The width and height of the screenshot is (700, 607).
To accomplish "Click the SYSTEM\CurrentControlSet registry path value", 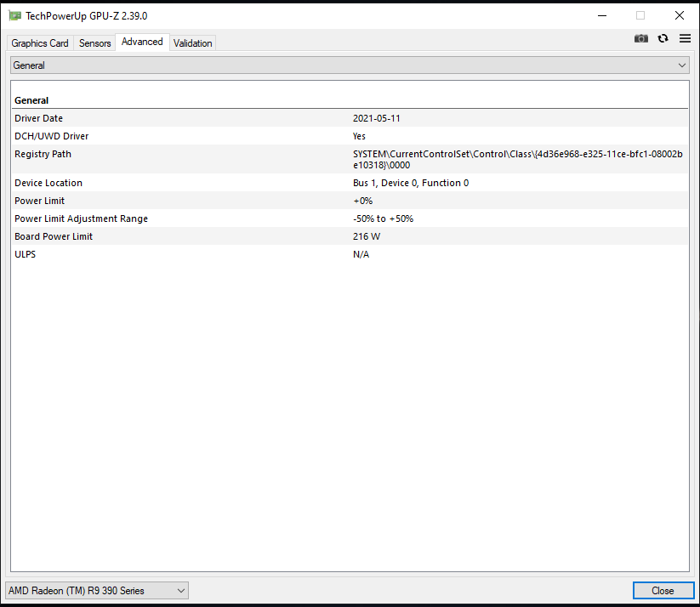I will tap(518, 159).
